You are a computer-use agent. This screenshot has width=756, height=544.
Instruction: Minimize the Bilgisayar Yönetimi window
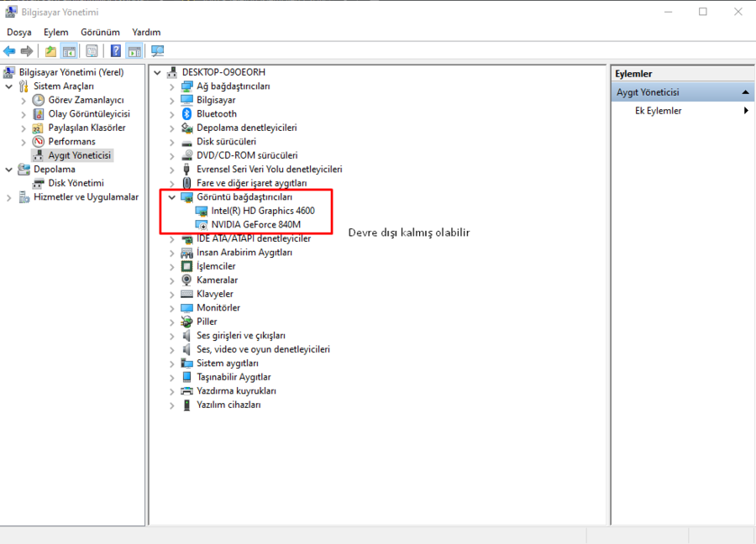click(x=669, y=12)
